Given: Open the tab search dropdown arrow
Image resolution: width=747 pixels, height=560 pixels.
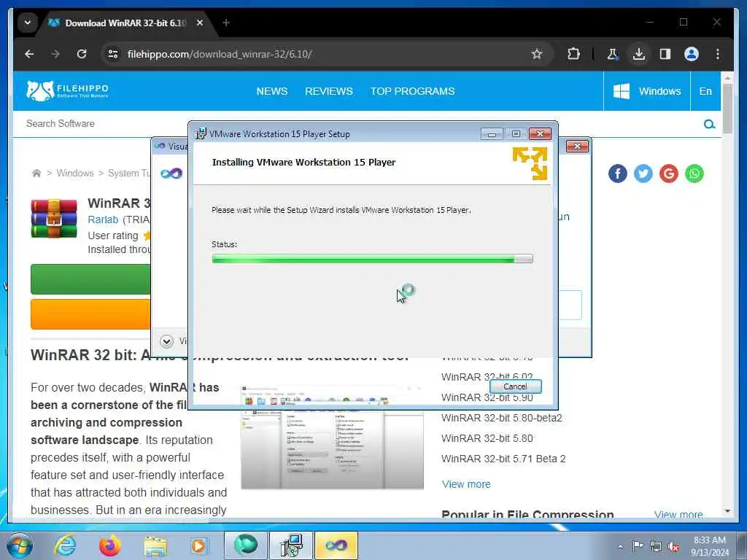Looking at the screenshot, I should [x=28, y=23].
